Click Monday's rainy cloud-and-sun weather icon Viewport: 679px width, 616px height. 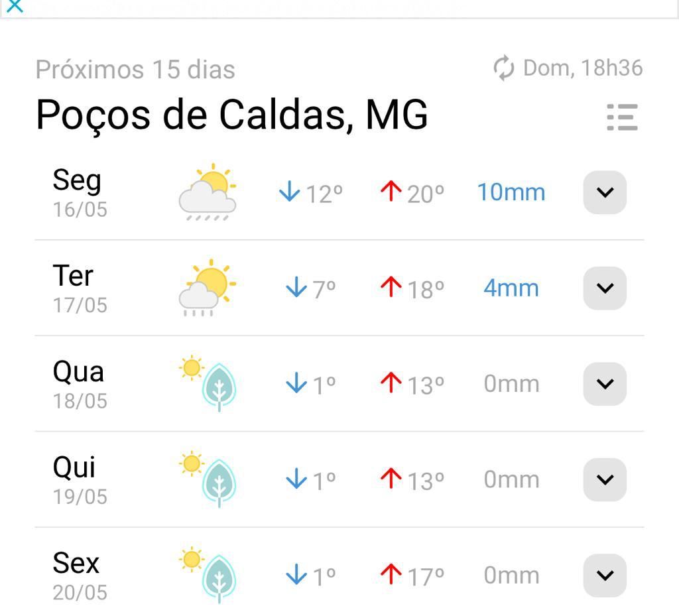208,192
